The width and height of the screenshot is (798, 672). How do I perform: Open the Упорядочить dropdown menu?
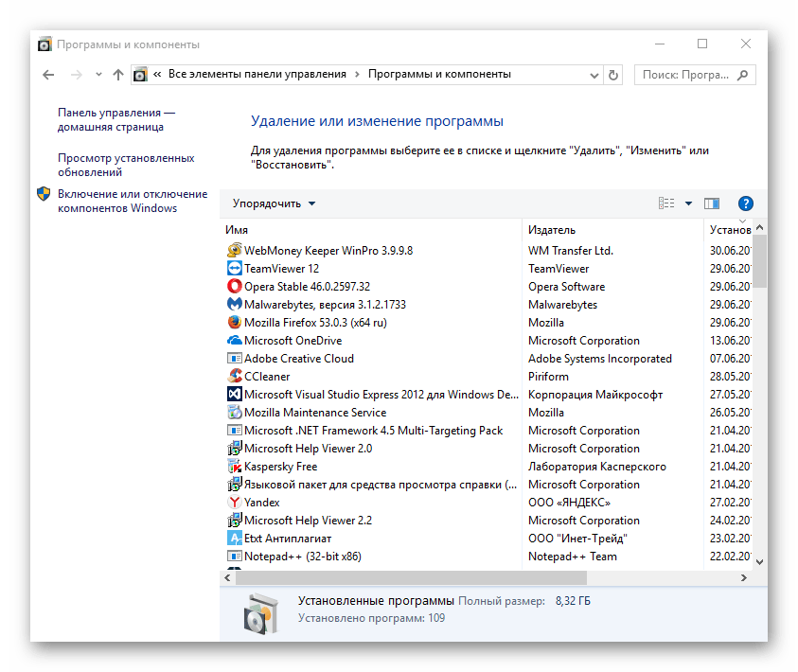pos(275,203)
